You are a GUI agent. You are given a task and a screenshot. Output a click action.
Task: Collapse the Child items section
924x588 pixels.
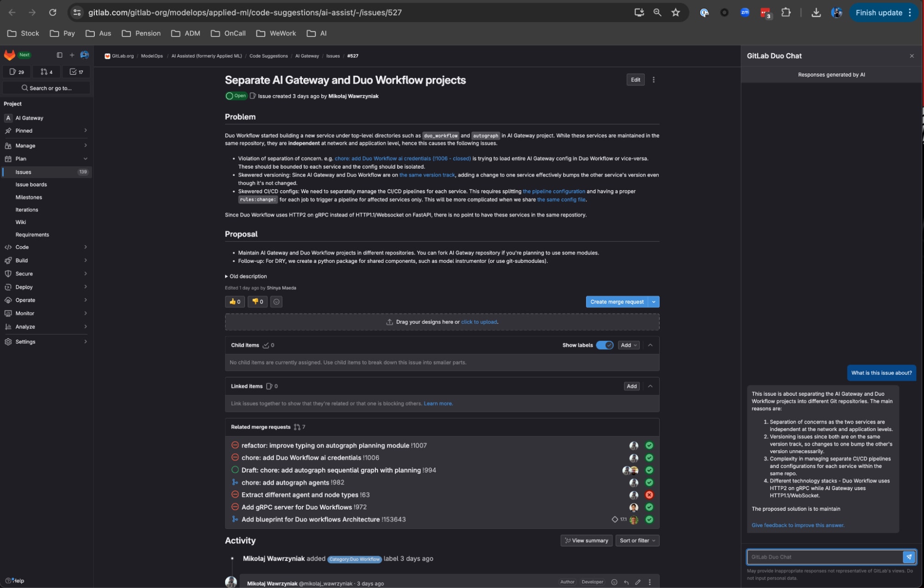pos(650,345)
